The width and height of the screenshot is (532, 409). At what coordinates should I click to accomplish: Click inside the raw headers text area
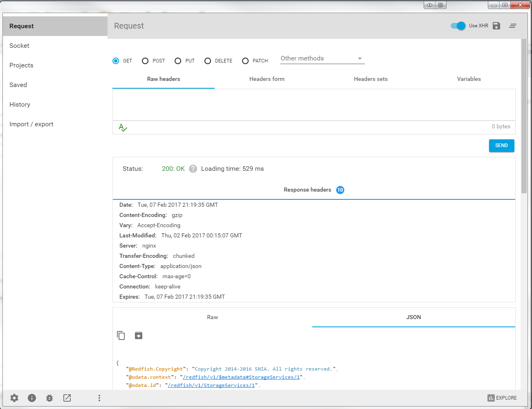[314, 105]
